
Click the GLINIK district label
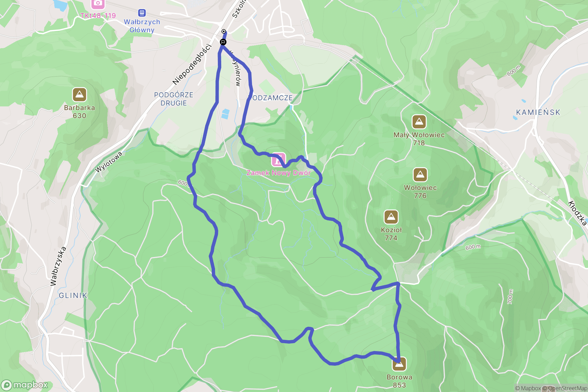tap(73, 295)
